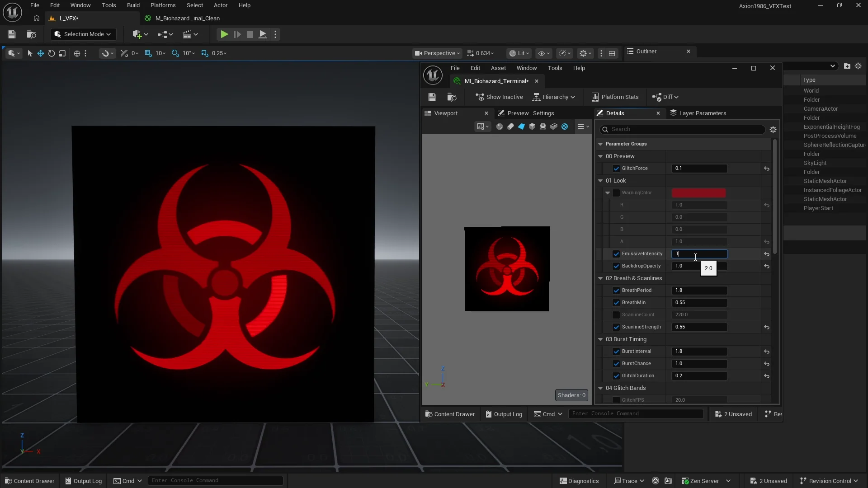Choose the sphere preview mesh icon

coord(499,127)
